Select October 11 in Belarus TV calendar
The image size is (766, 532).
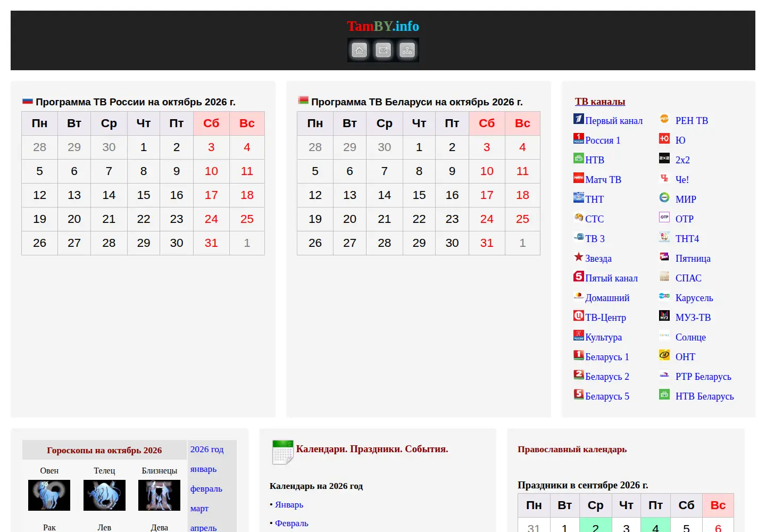pyautogui.click(x=522, y=171)
